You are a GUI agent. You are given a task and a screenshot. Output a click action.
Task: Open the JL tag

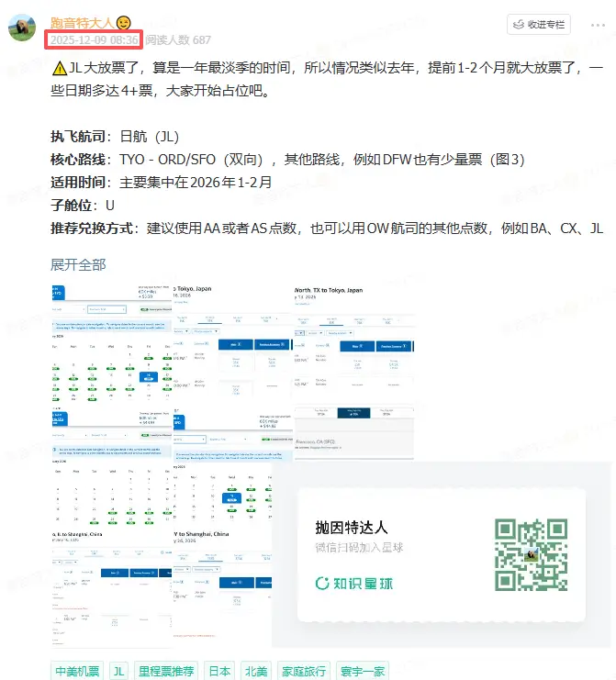click(x=118, y=672)
